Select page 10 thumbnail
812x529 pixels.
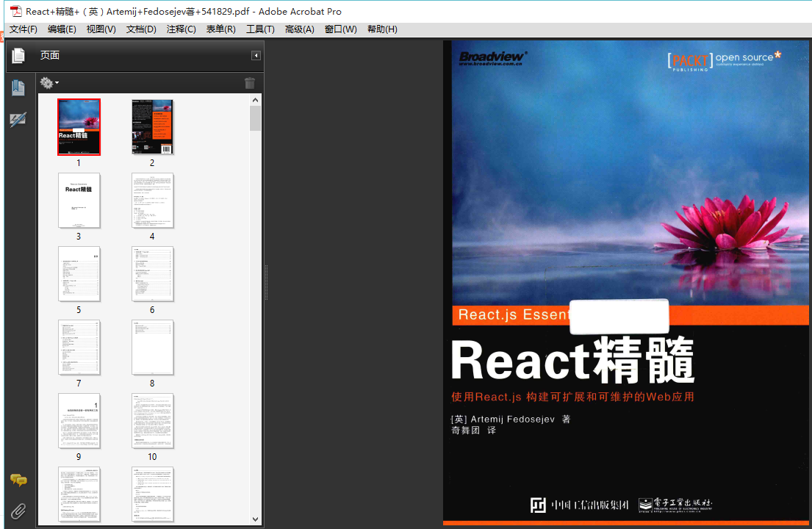152,421
